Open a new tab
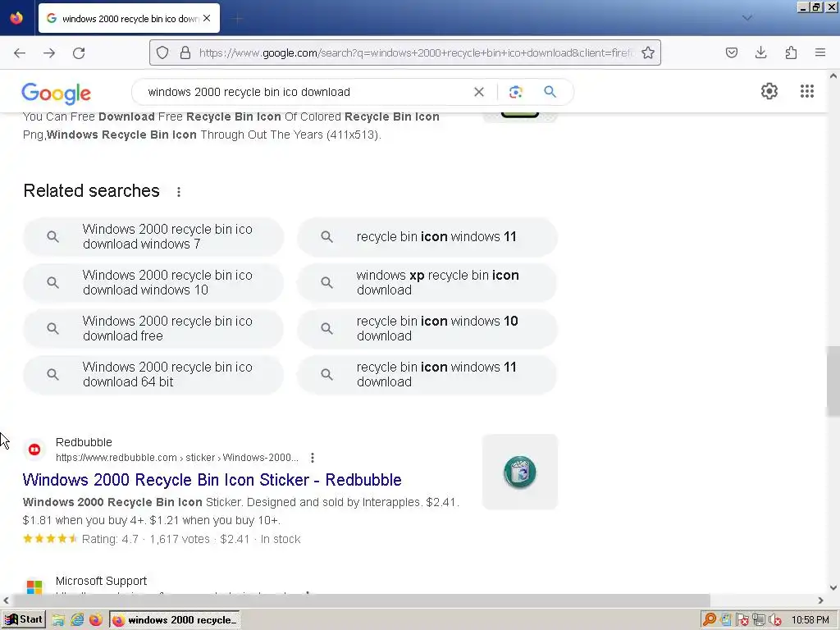 coord(237,19)
